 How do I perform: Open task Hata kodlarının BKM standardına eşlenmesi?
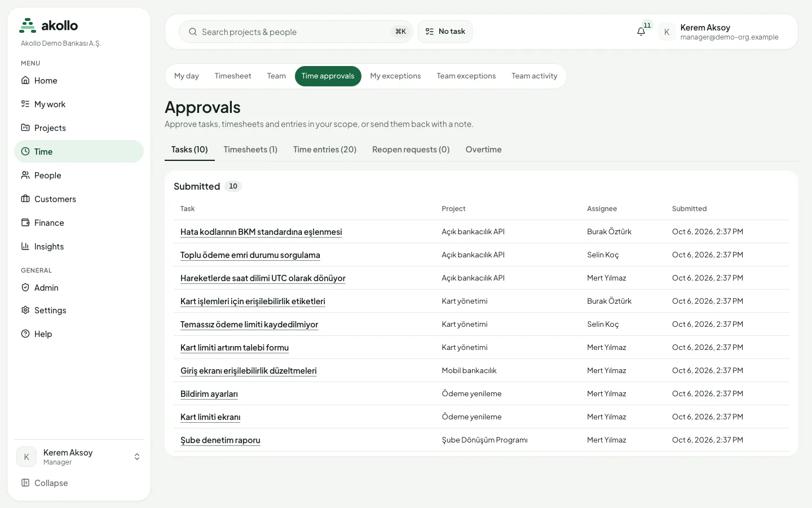tap(261, 232)
